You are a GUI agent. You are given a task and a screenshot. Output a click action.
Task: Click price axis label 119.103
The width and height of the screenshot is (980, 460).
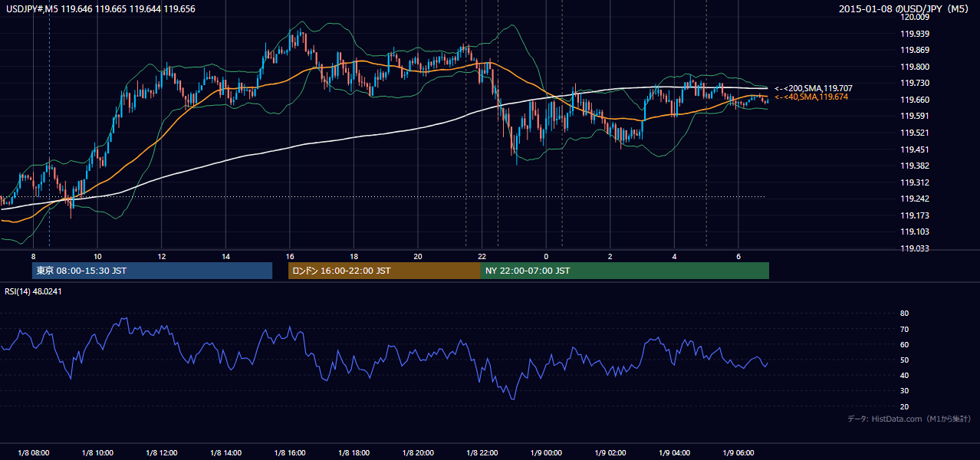[915, 232]
